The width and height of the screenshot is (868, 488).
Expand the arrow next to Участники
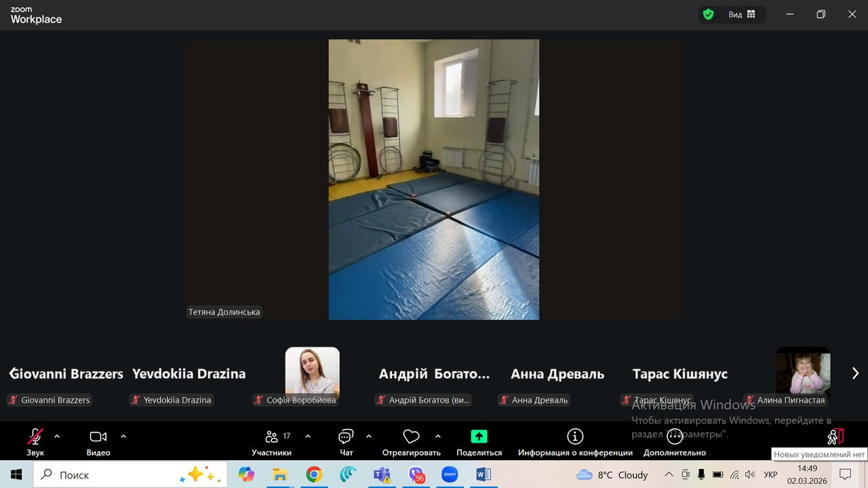pyautogui.click(x=308, y=436)
